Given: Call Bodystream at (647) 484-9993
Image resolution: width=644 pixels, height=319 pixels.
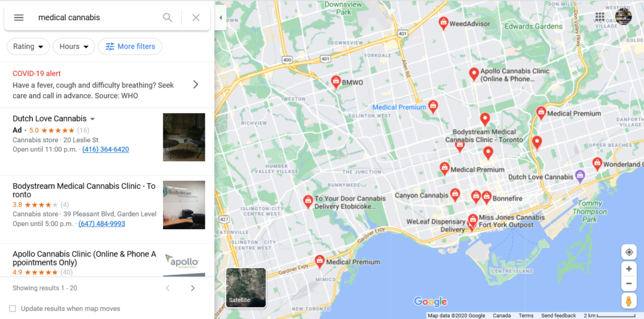Looking at the screenshot, I should click(x=101, y=224).
